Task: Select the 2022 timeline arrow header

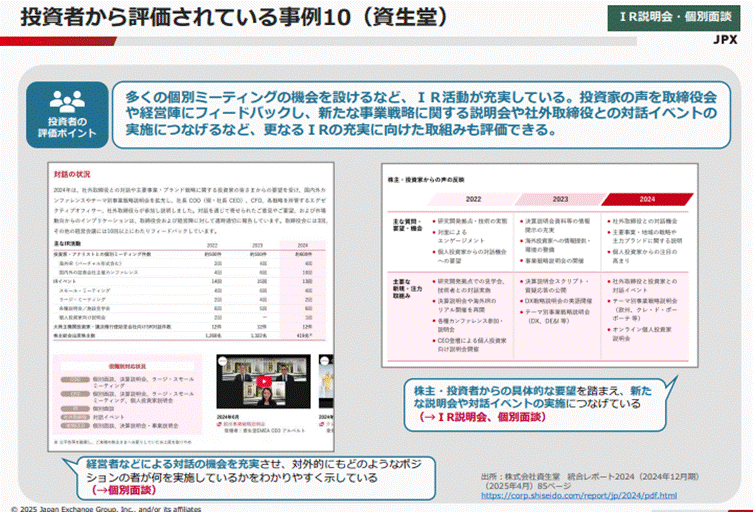Action: (472, 198)
